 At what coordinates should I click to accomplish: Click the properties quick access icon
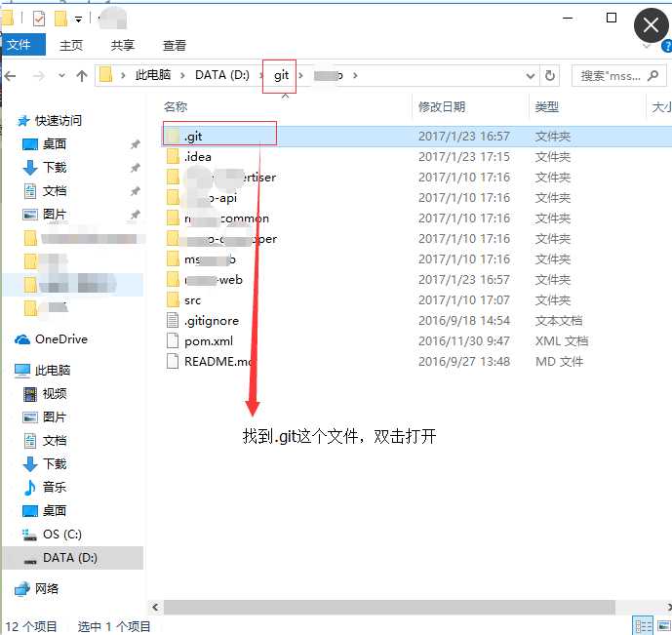(39, 19)
